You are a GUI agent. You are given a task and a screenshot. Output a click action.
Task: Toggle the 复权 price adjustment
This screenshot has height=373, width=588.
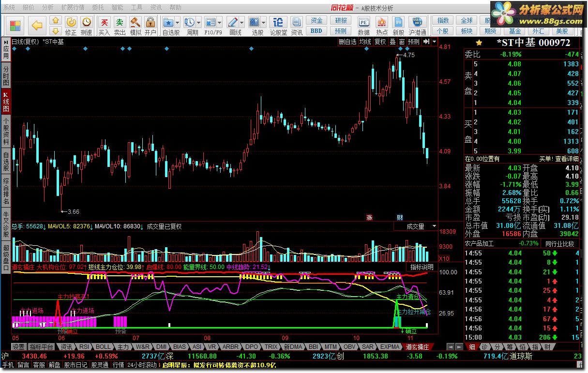coord(380,42)
